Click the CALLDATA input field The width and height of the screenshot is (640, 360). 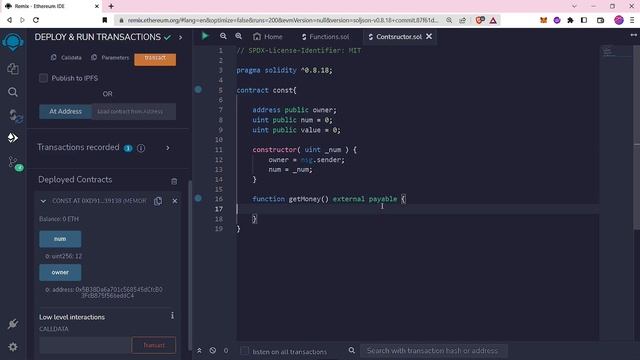(85, 345)
